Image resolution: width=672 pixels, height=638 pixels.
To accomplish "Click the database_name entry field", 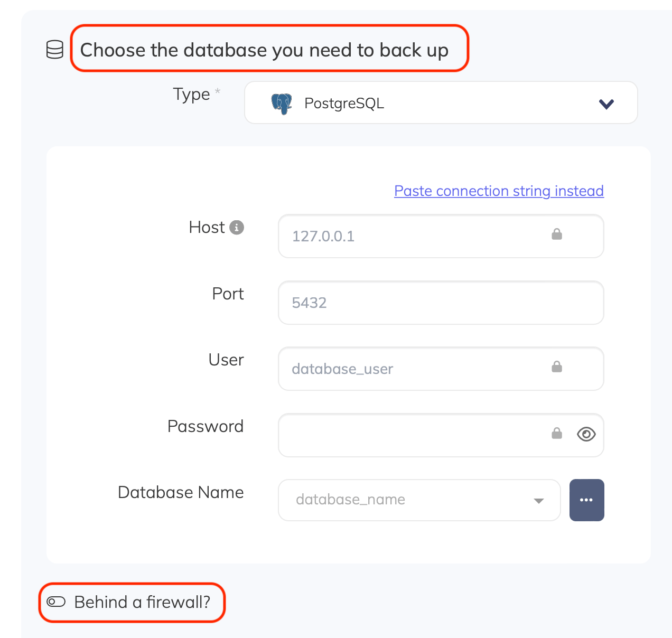I will click(402, 500).
